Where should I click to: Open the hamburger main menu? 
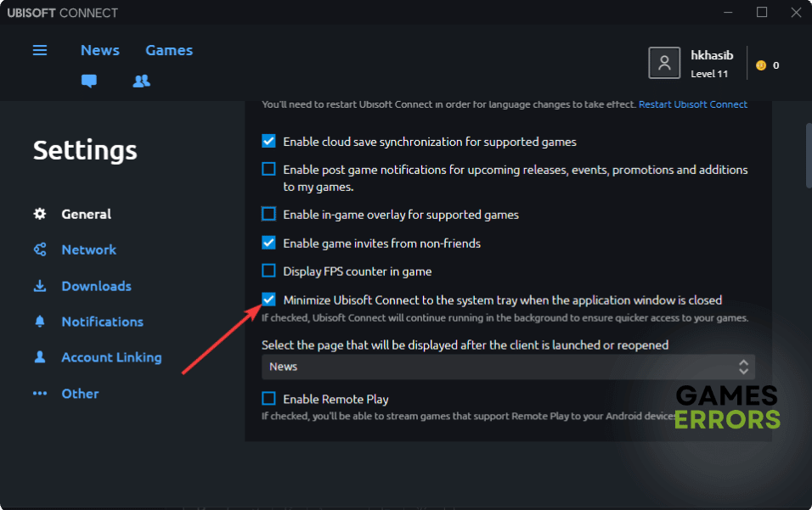coord(40,50)
